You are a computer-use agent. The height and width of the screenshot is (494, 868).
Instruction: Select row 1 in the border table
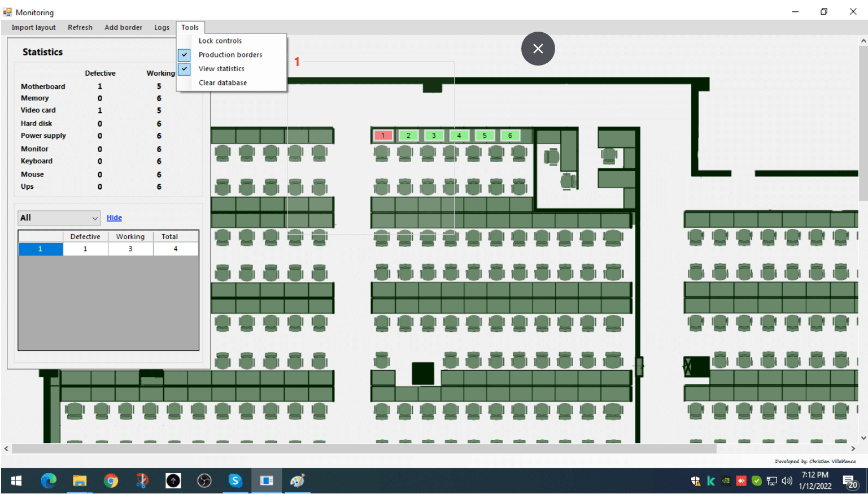(41, 249)
